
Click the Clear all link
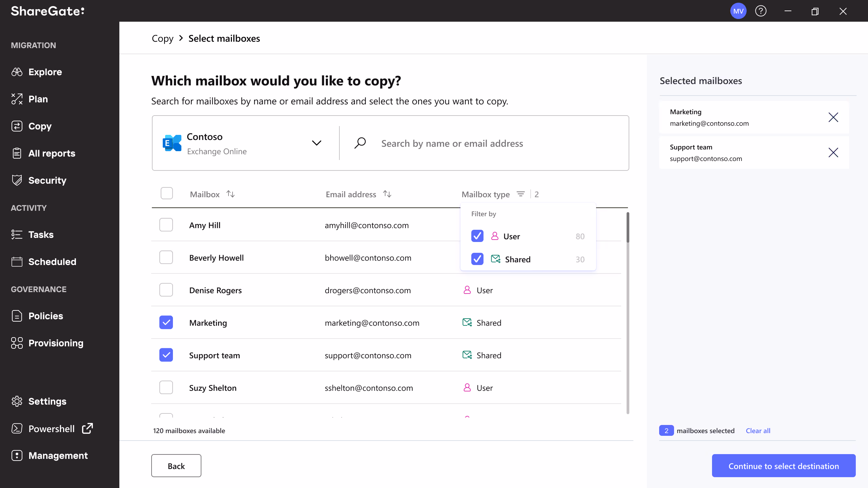758,431
